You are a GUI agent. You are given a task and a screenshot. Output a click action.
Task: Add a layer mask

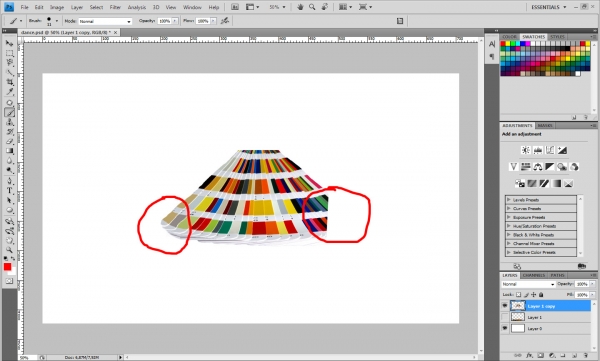point(541,356)
